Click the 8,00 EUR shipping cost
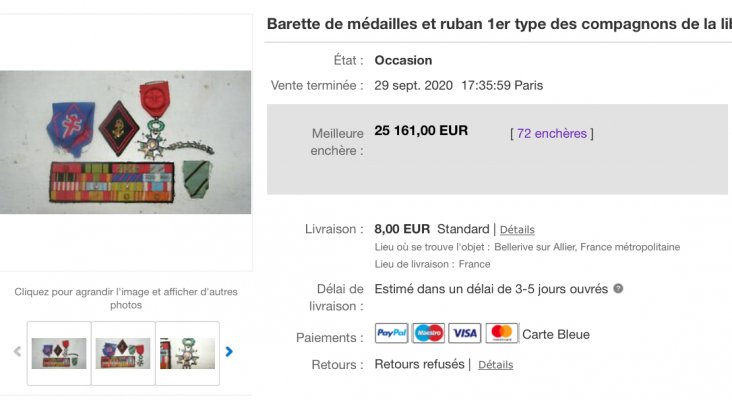The height and width of the screenshot is (400, 732). (x=402, y=229)
